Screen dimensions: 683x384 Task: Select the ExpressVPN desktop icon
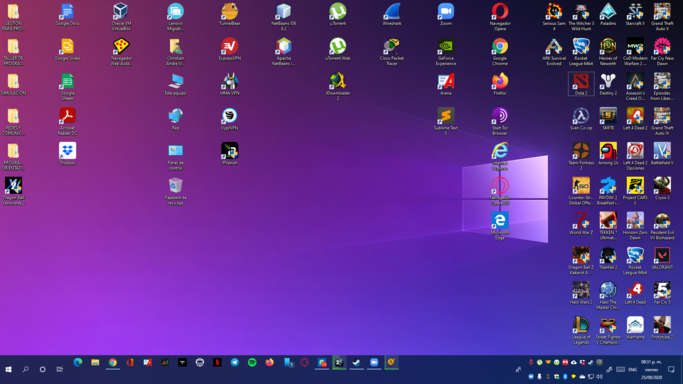[230, 50]
